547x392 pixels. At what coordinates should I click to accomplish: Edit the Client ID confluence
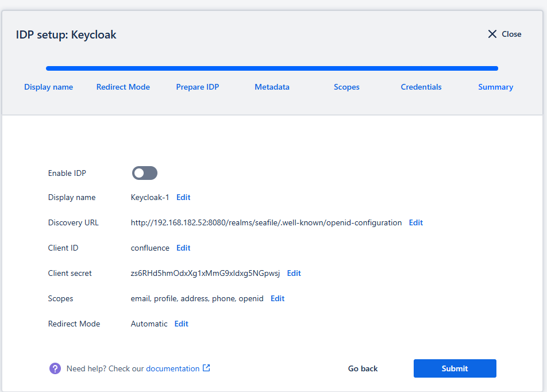pos(183,248)
